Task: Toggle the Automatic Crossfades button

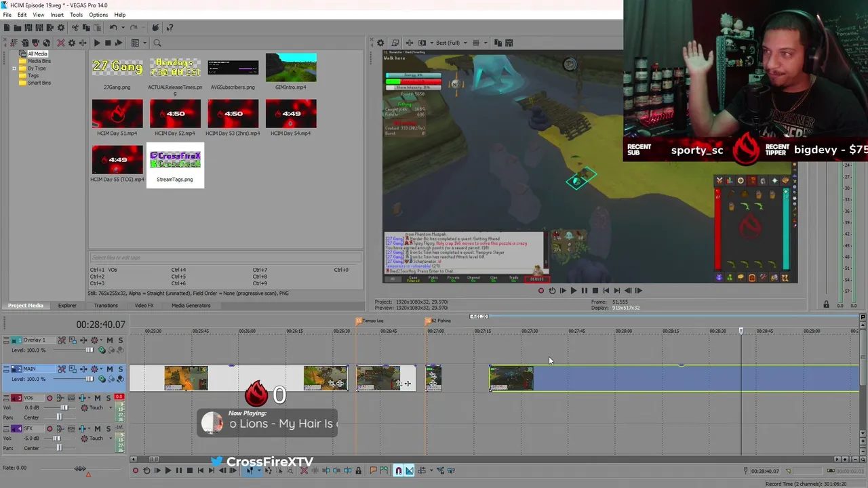Action: 409,470
